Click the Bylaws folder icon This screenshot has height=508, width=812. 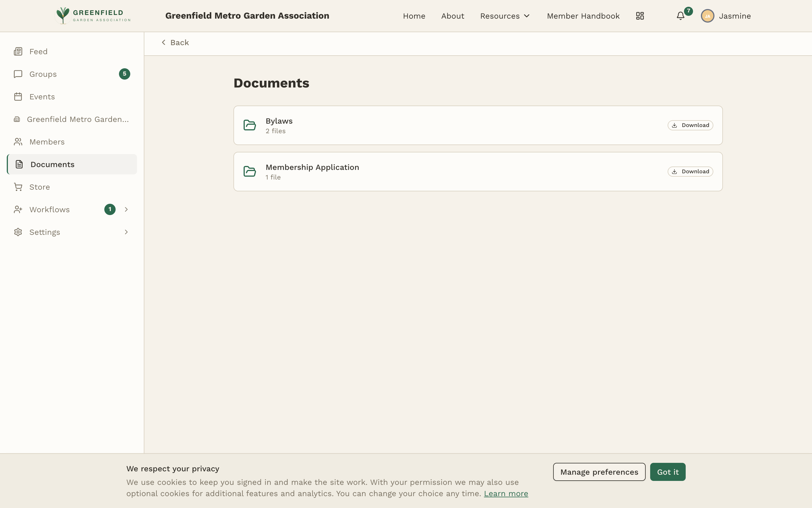coord(250,125)
